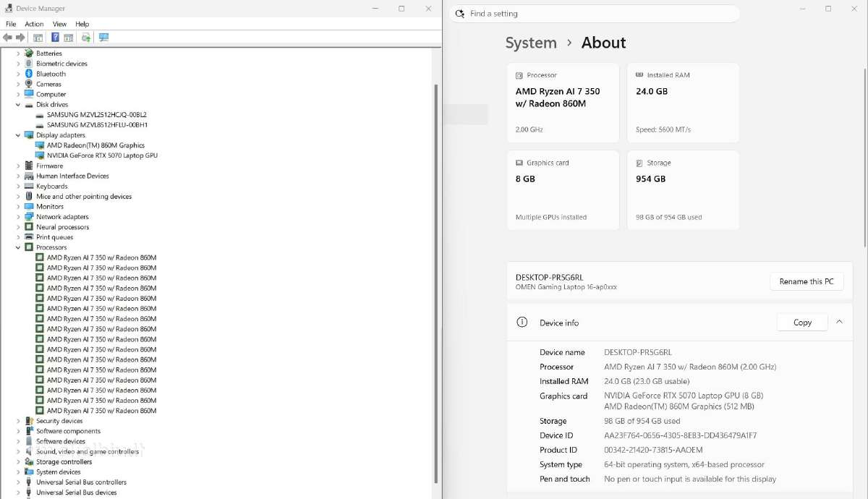Viewport: 868px width, 499px height.
Task: Click the Forward arrow in Device Manager toolbar
Action: pyautogui.click(x=20, y=38)
